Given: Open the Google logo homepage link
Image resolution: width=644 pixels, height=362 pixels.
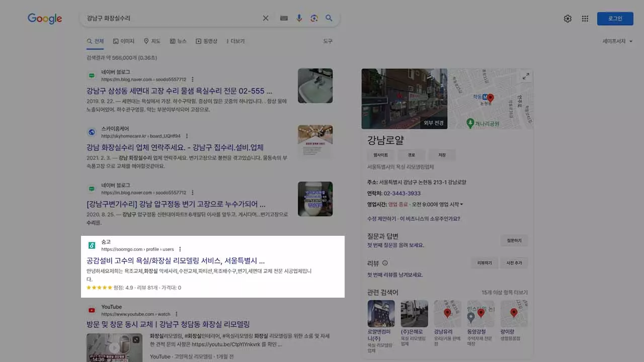Looking at the screenshot, I should (45, 19).
